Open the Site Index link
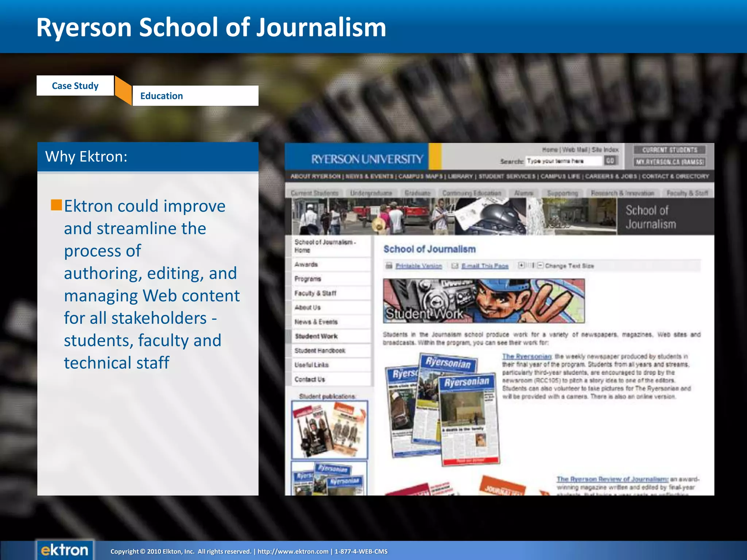This screenshot has width=747, height=560. tap(605, 149)
